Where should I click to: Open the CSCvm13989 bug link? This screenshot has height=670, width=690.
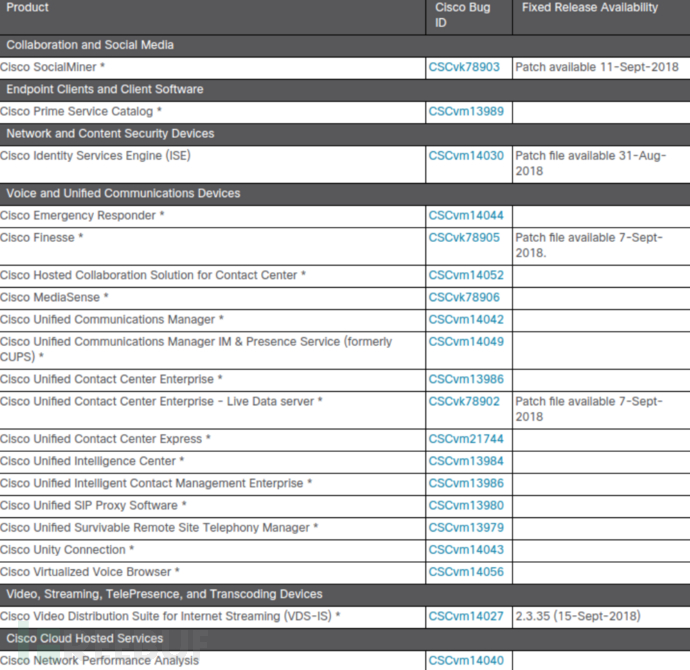click(x=464, y=111)
